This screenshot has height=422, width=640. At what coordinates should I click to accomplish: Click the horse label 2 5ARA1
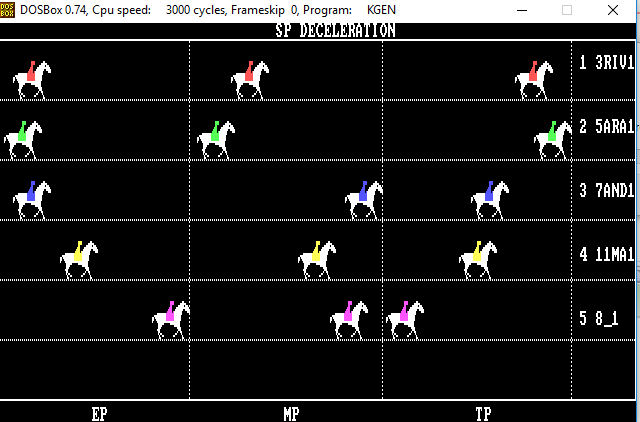pyautogui.click(x=607, y=127)
